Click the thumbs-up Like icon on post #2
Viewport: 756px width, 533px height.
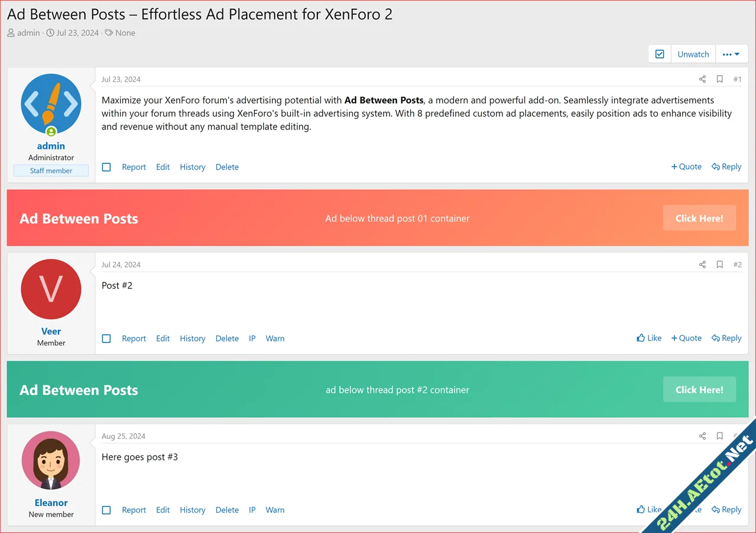tap(642, 337)
